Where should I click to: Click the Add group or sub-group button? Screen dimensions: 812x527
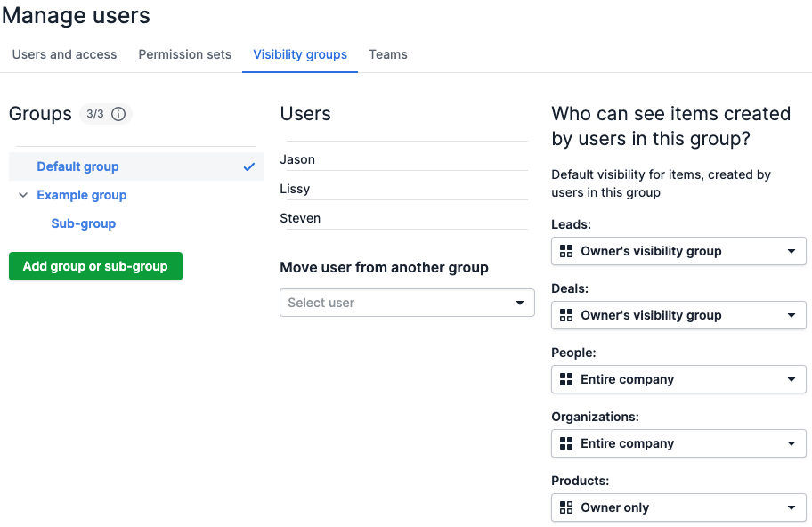point(95,266)
